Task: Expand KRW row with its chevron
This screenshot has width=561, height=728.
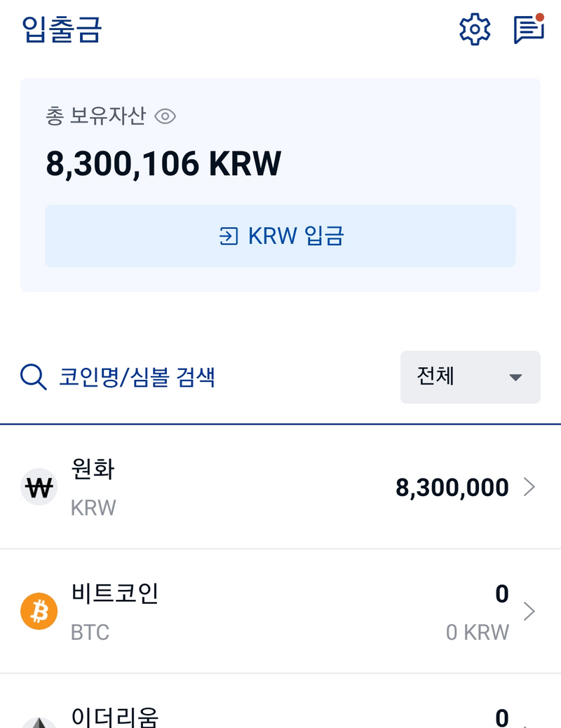Action: click(x=530, y=487)
